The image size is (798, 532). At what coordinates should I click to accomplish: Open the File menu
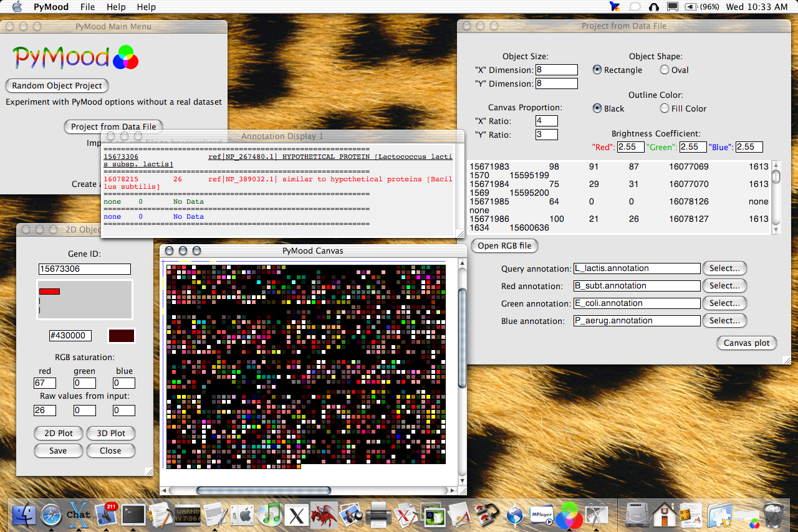point(88,7)
